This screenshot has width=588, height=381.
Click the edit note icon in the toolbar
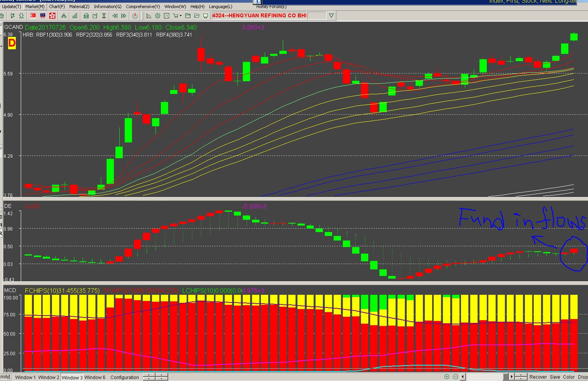[95, 16]
